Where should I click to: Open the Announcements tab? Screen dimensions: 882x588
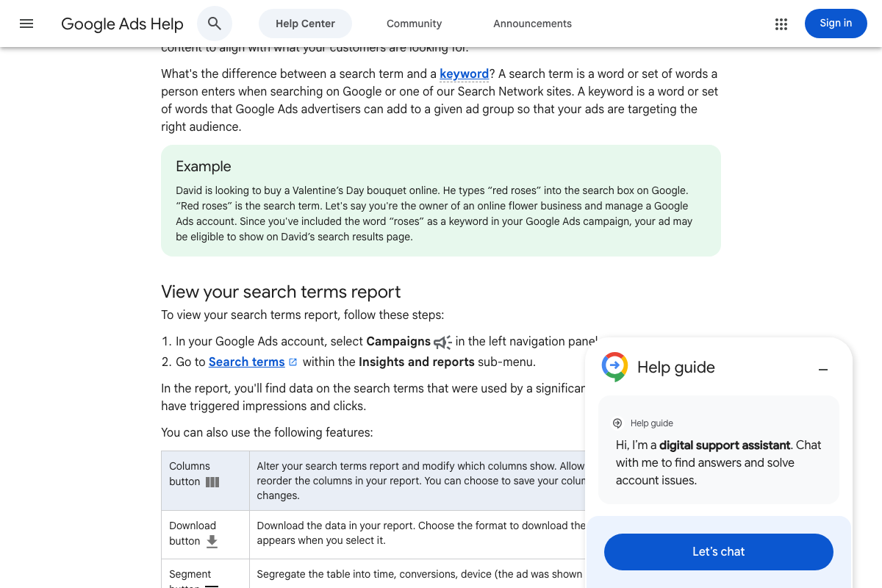pyautogui.click(x=533, y=24)
